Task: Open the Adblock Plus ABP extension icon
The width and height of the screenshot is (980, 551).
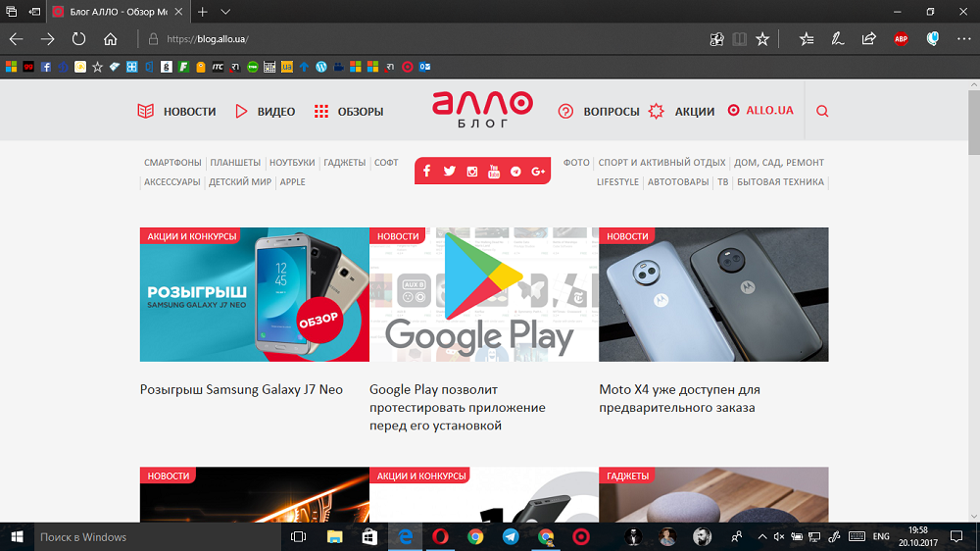Action: pos(901,39)
